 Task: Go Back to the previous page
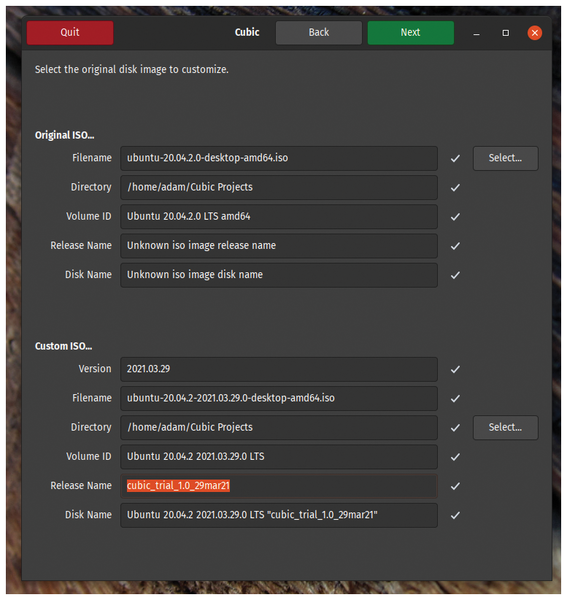tap(319, 33)
